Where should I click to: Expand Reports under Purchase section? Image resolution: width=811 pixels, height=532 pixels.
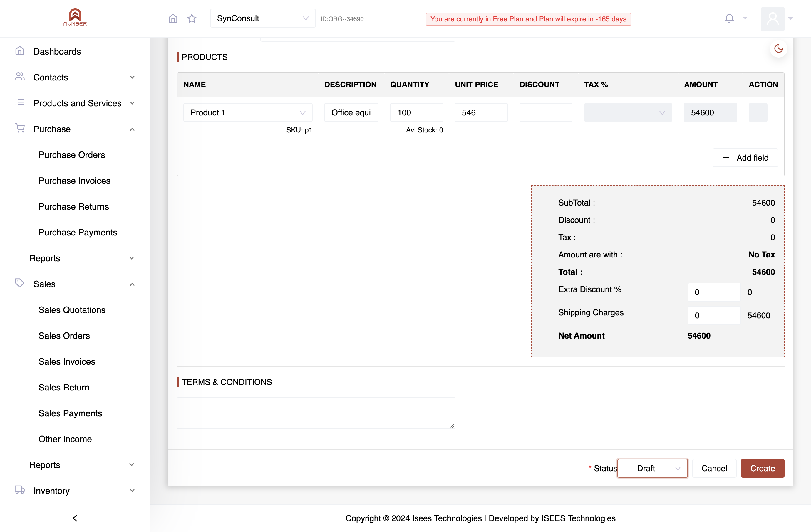tap(82, 258)
